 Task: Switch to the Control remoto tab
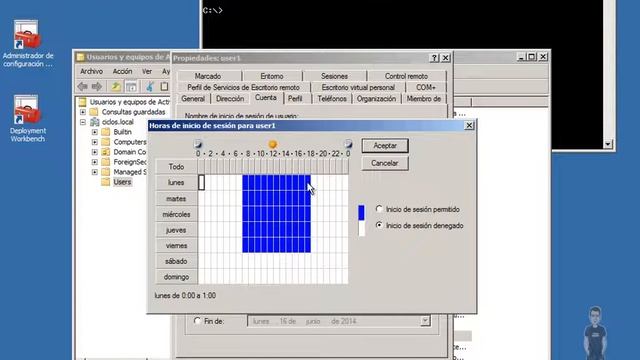tap(406, 76)
